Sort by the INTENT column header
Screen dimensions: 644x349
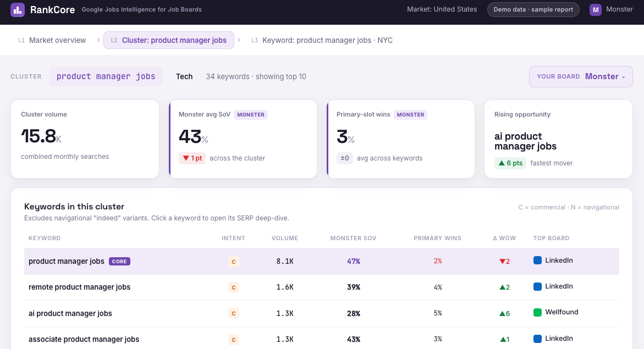pyautogui.click(x=233, y=238)
